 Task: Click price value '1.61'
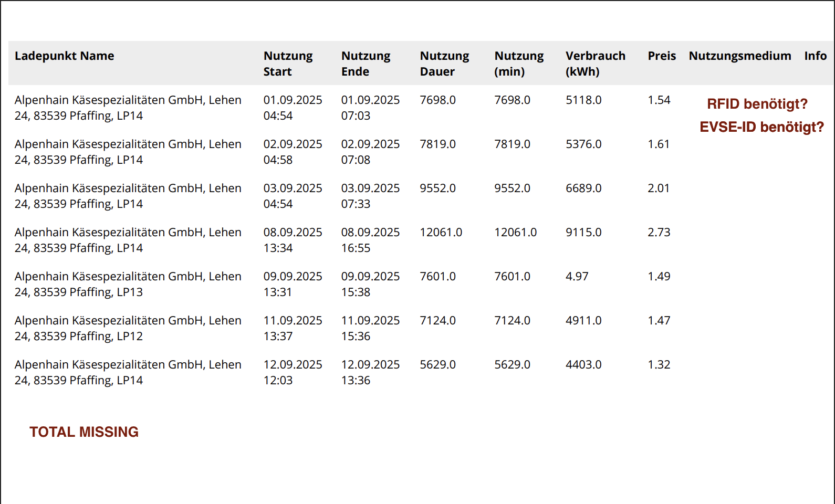[659, 144]
